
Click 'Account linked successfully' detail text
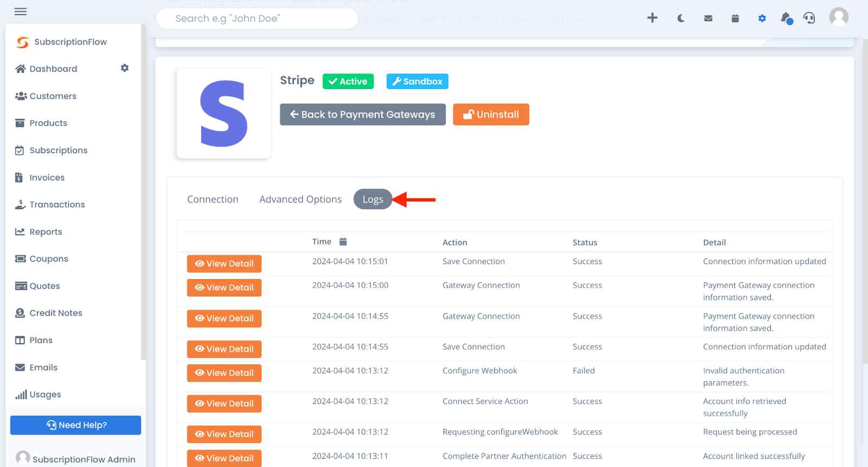coord(754,456)
